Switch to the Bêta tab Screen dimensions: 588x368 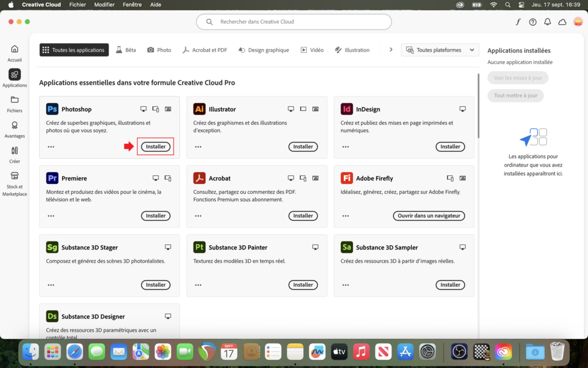coord(126,50)
